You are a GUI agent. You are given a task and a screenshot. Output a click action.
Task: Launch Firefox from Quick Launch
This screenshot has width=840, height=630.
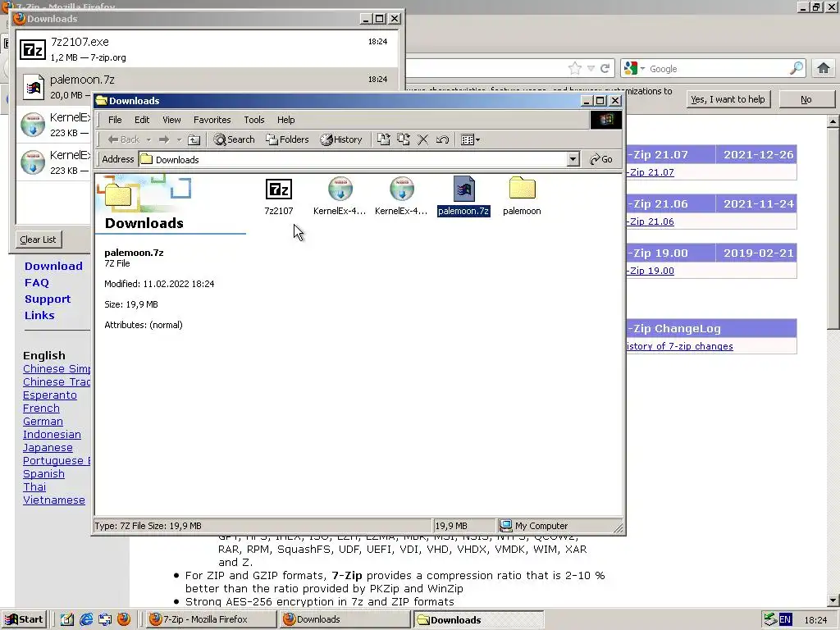(124, 620)
